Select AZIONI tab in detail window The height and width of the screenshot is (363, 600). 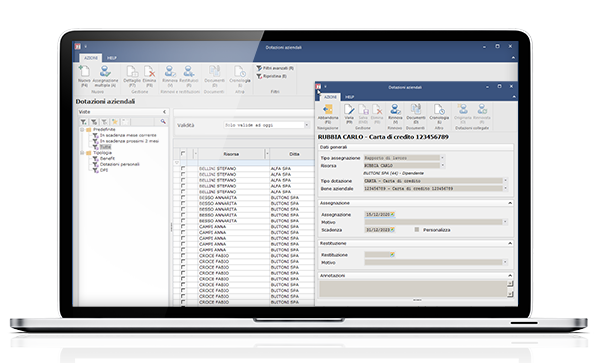tap(331, 97)
